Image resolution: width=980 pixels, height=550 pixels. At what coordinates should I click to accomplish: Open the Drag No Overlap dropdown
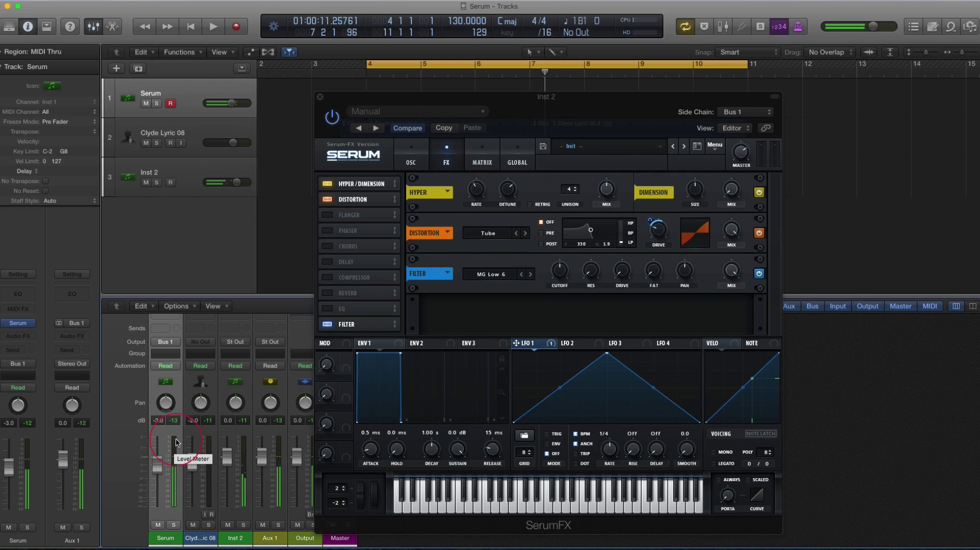830,52
